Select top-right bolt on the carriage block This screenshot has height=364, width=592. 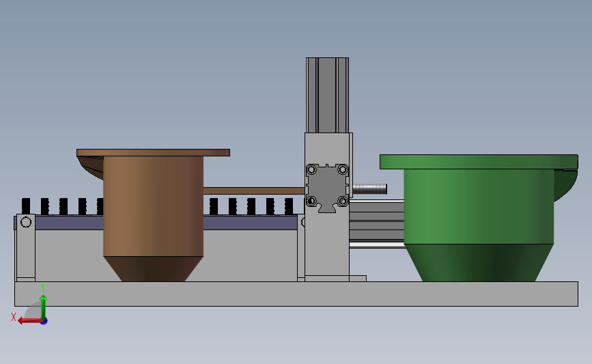343,169
